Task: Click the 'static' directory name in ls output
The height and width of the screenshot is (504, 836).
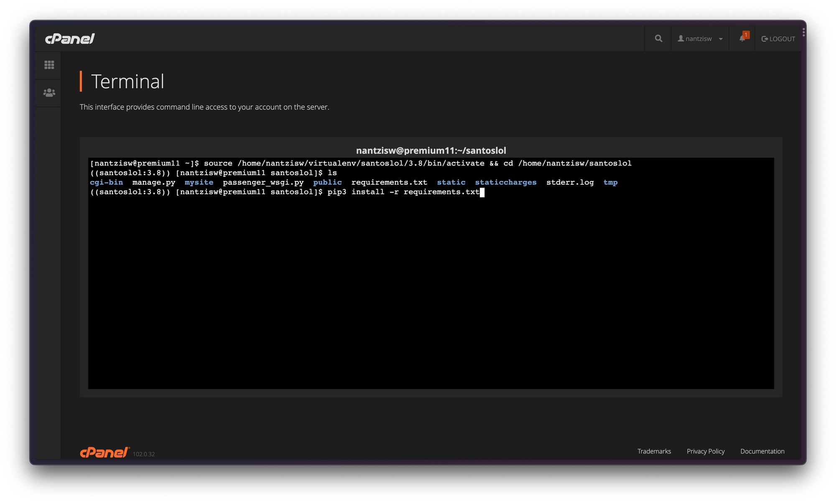Action: pyautogui.click(x=451, y=182)
